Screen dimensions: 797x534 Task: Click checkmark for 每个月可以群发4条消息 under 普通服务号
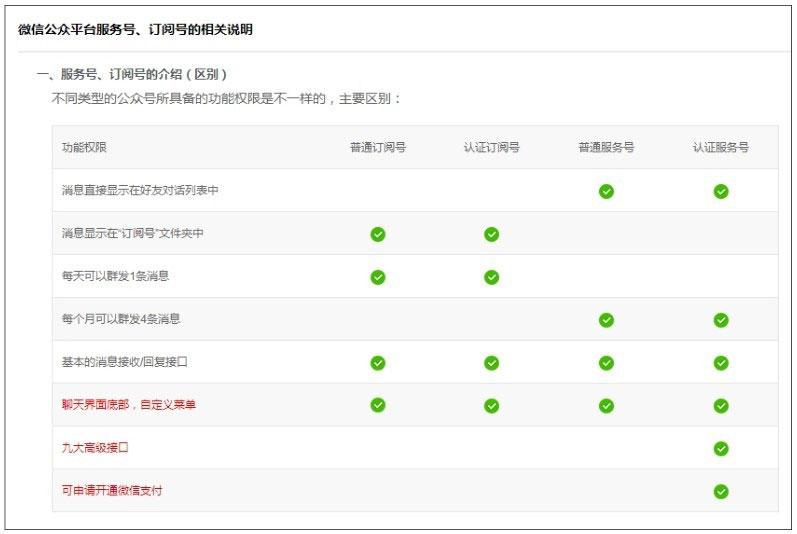pyautogui.click(x=606, y=320)
